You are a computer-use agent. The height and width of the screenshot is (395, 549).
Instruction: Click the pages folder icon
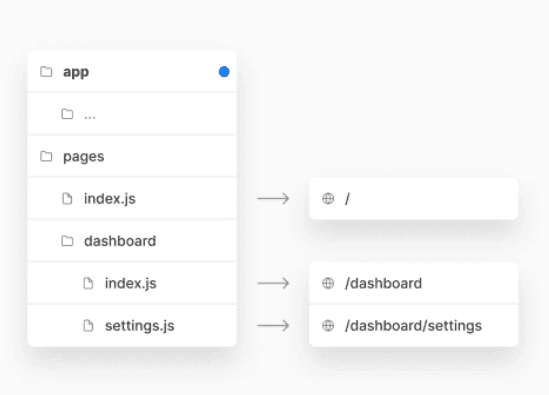pos(46,156)
